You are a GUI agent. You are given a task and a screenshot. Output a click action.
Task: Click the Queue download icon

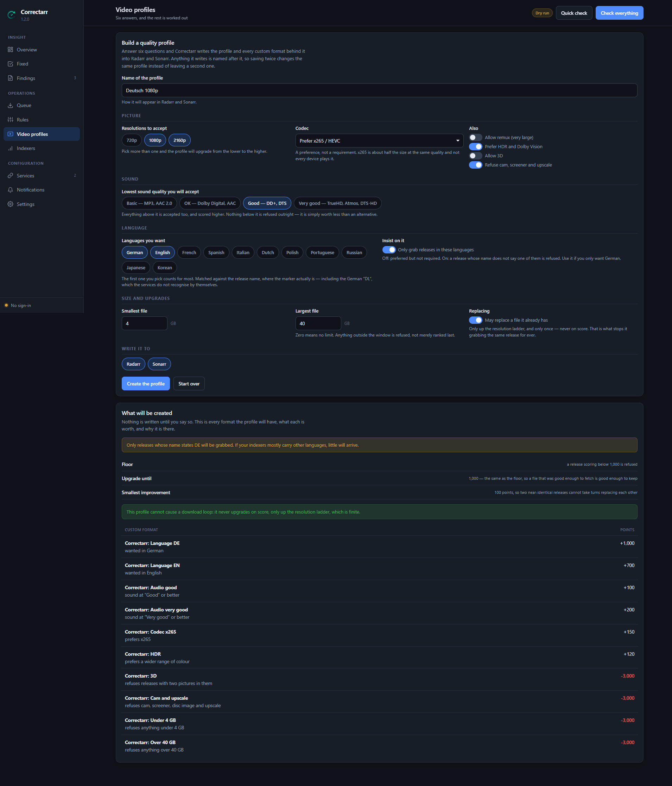coord(10,106)
